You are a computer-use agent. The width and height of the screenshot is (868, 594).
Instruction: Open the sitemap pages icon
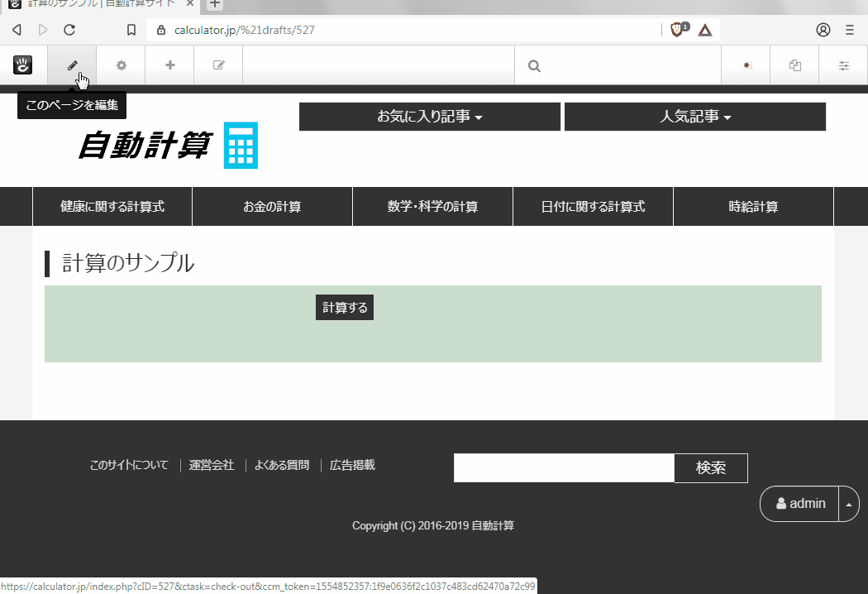coord(794,65)
